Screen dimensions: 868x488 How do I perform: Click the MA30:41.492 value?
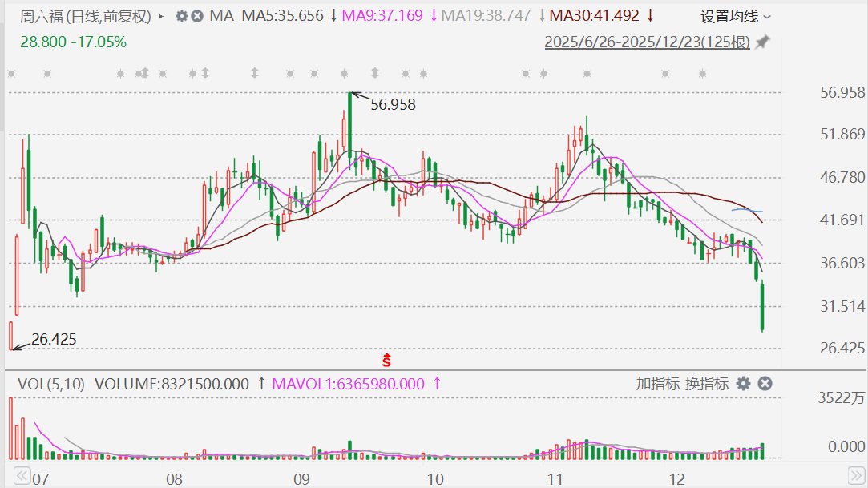pos(594,15)
